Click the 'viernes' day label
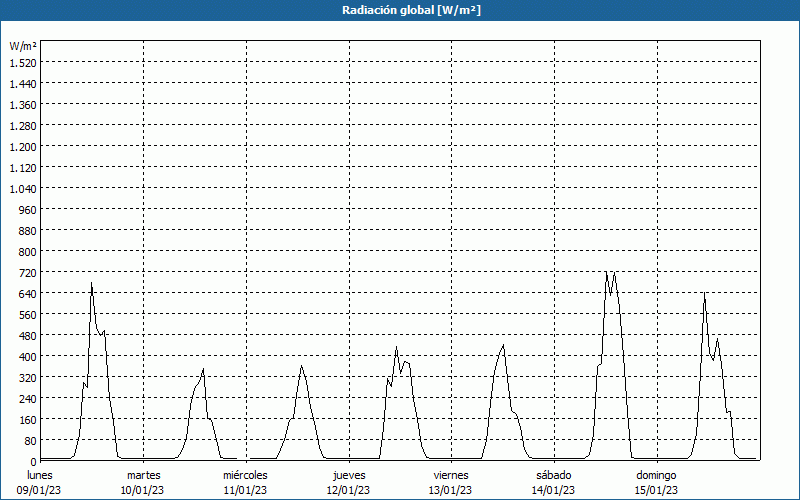Viewport: 800px width, 500px height. pos(451,475)
